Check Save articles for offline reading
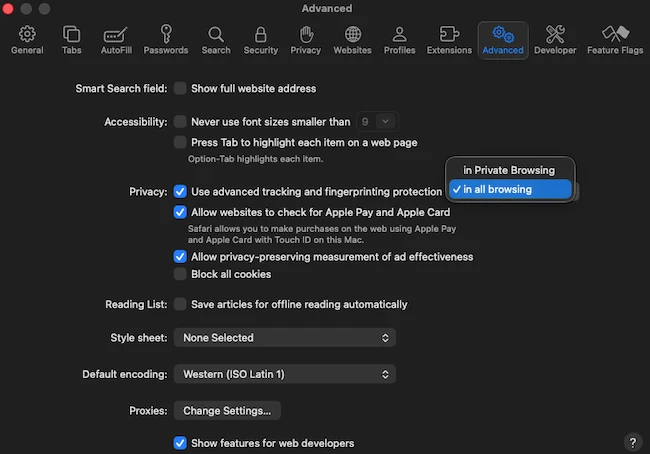The height and width of the screenshot is (454, 650). [x=180, y=304]
